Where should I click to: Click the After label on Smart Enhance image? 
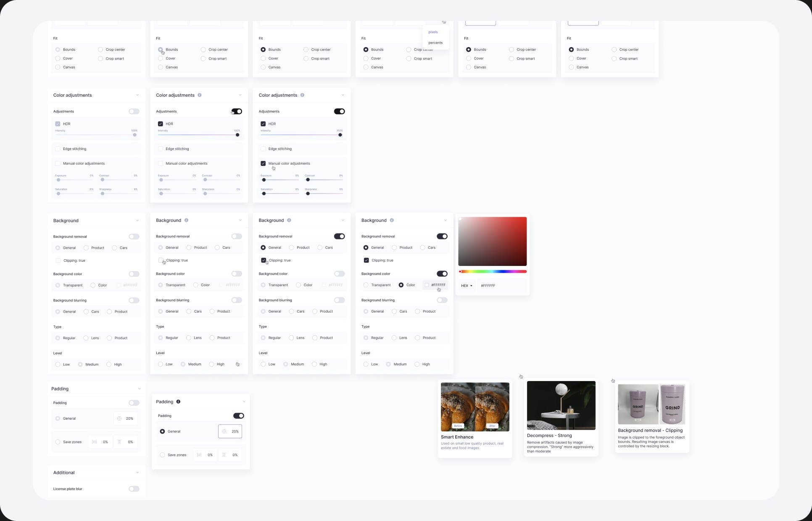pos(492,426)
